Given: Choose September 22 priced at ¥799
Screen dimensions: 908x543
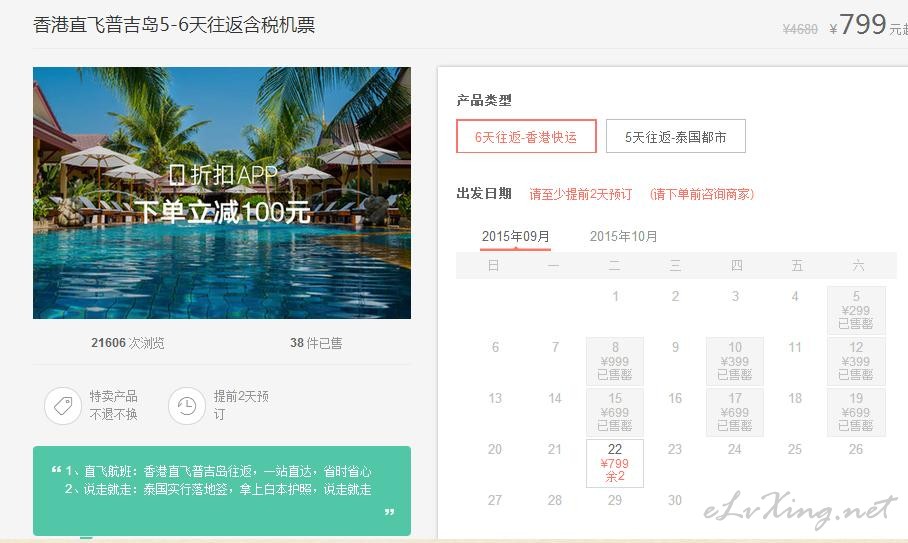Looking at the screenshot, I should coord(614,463).
